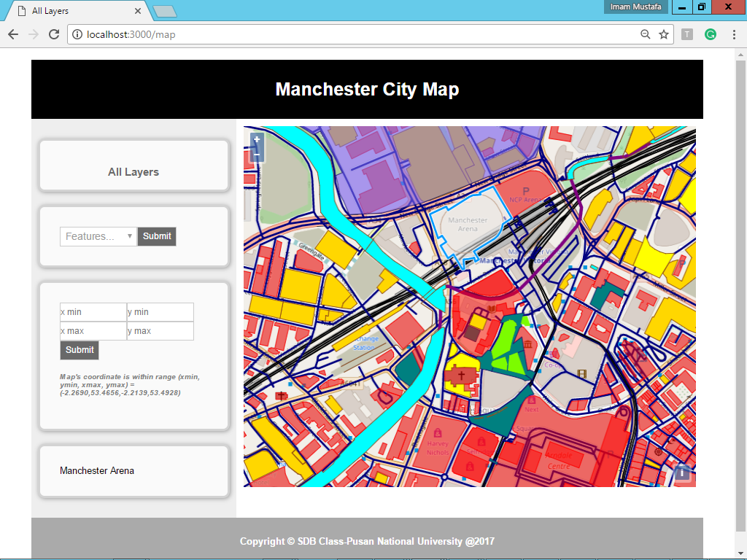Open a new browser tab
Viewport: 747px width, 560px height.
pos(166,12)
